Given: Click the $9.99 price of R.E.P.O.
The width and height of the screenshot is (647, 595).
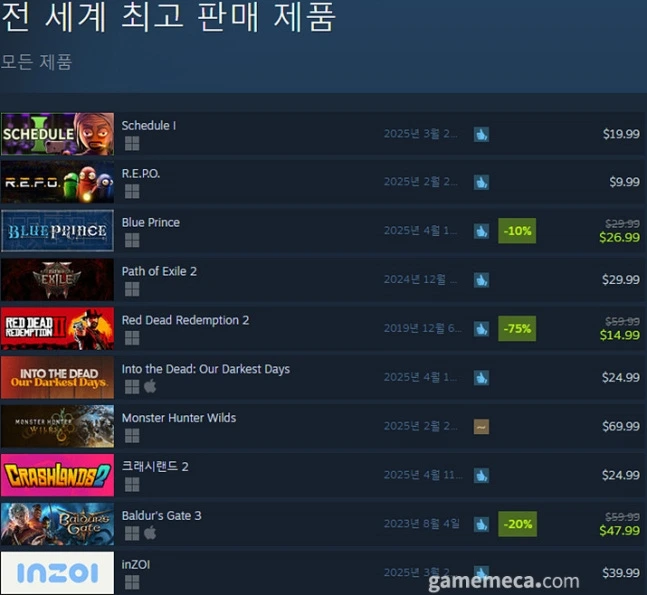Looking at the screenshot, I should click(624, 182).
